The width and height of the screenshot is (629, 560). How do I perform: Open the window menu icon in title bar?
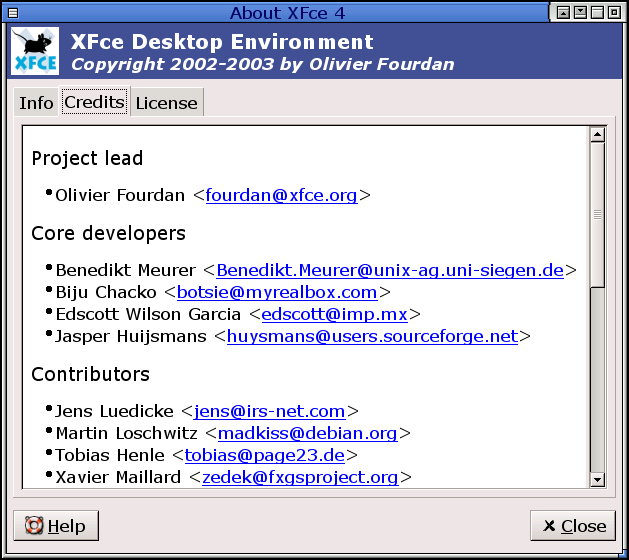coord(13,13)
